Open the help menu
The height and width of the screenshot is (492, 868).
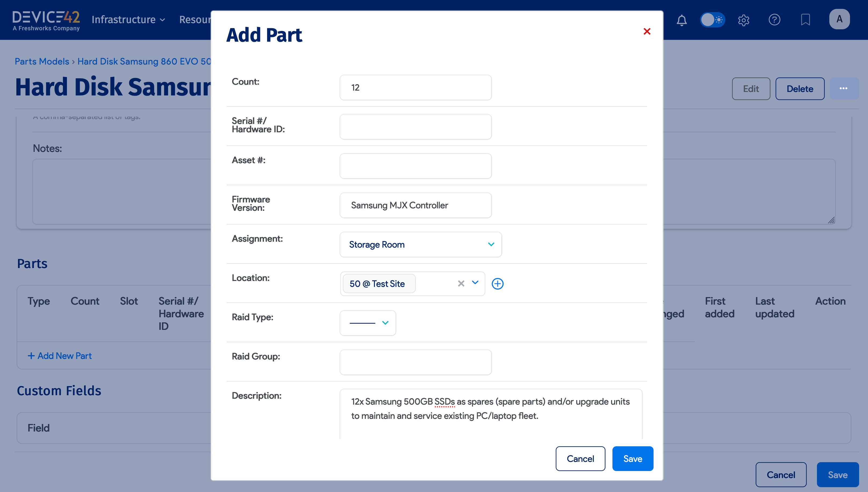[x=775, y=20]
